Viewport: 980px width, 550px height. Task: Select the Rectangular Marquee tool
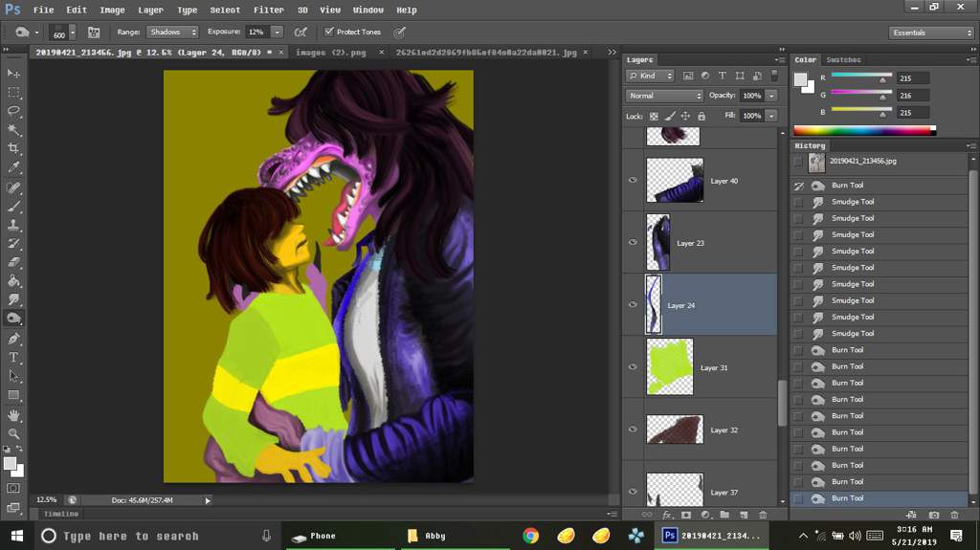pos(13,93)
